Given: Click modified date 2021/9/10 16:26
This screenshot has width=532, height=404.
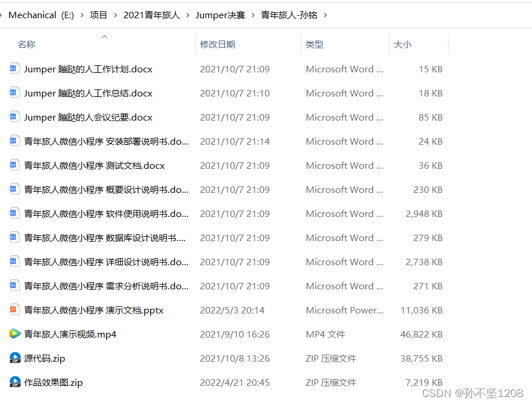Looking at the screenshot, I should tap(235, 335).
